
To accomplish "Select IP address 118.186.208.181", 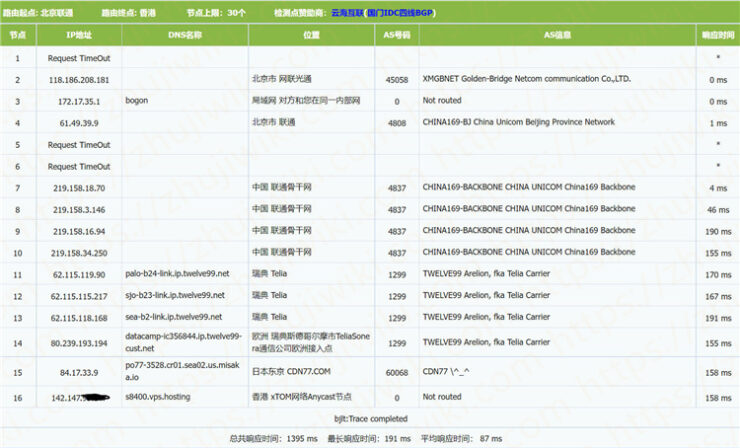I will coord(79,80).
